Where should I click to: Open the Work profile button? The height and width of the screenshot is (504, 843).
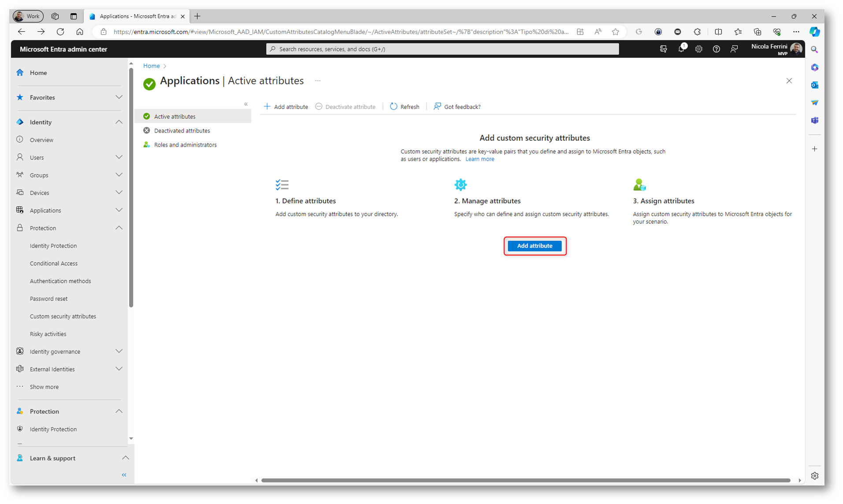pyautogui.click(x=28, y=16)
